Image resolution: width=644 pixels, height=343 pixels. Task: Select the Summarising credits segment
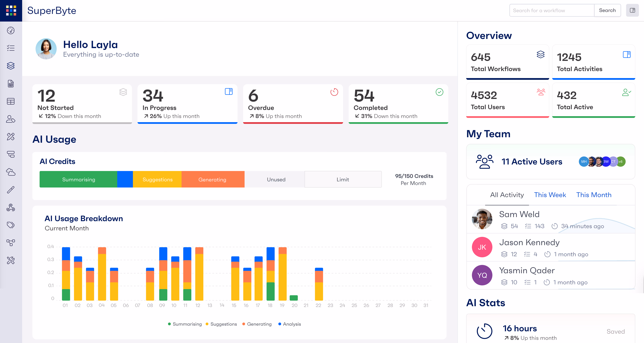(78, 179)
